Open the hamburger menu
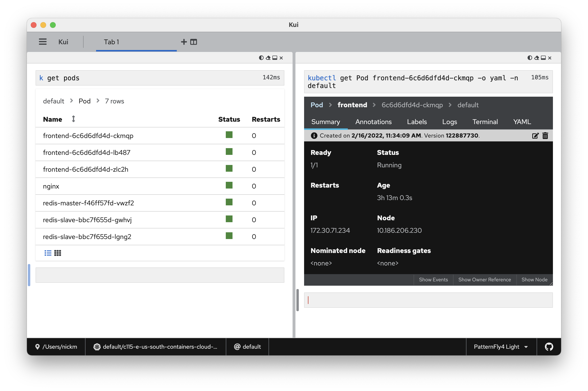The image size is (588, 391). click(43, 42)
